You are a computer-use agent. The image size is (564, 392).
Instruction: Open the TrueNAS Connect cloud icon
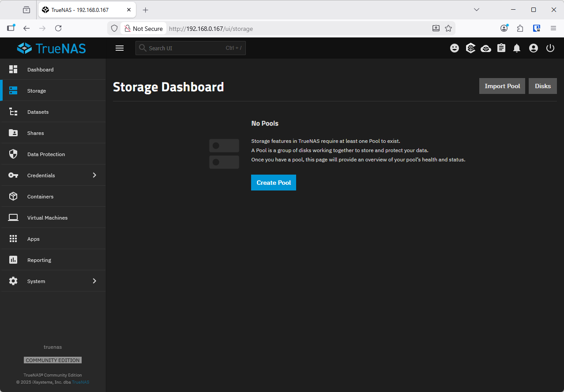[x=486, y=48]
